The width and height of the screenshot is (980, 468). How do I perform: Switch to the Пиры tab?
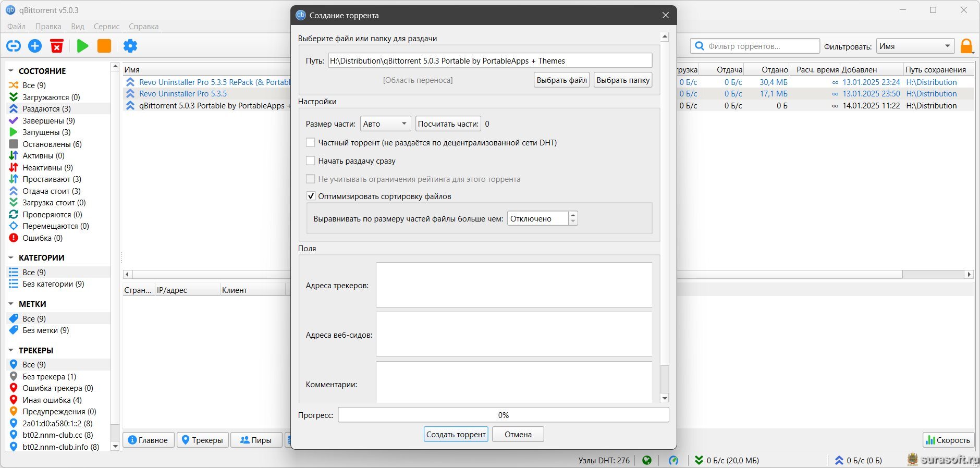(x=256, y=440)
